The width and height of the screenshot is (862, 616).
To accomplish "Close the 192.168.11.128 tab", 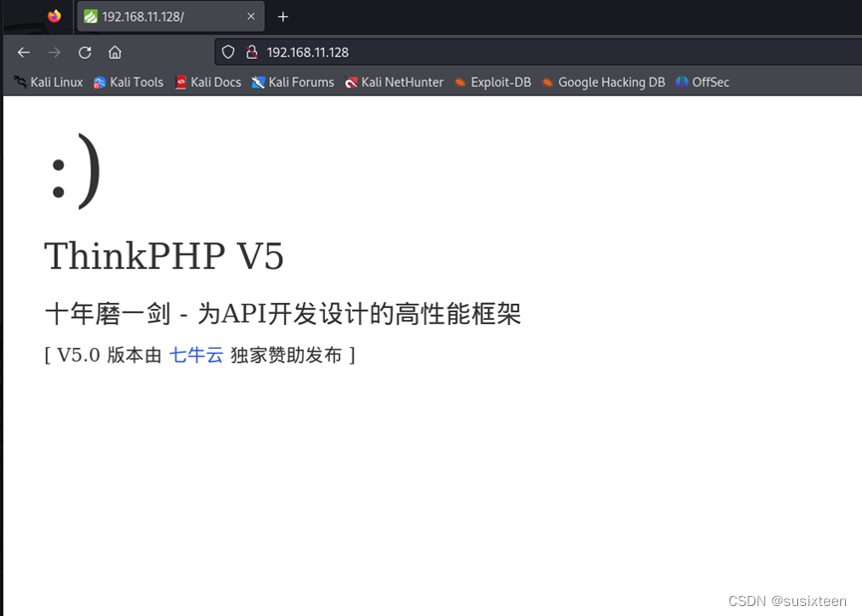I will point(250,16).
